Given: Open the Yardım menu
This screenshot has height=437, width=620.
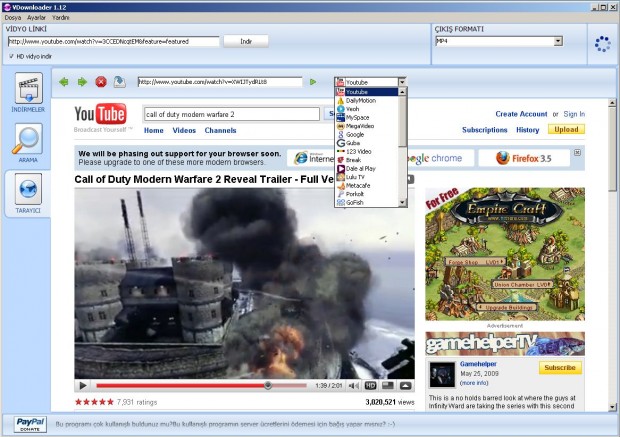Looking at the screenshot, I should [60, 18].
